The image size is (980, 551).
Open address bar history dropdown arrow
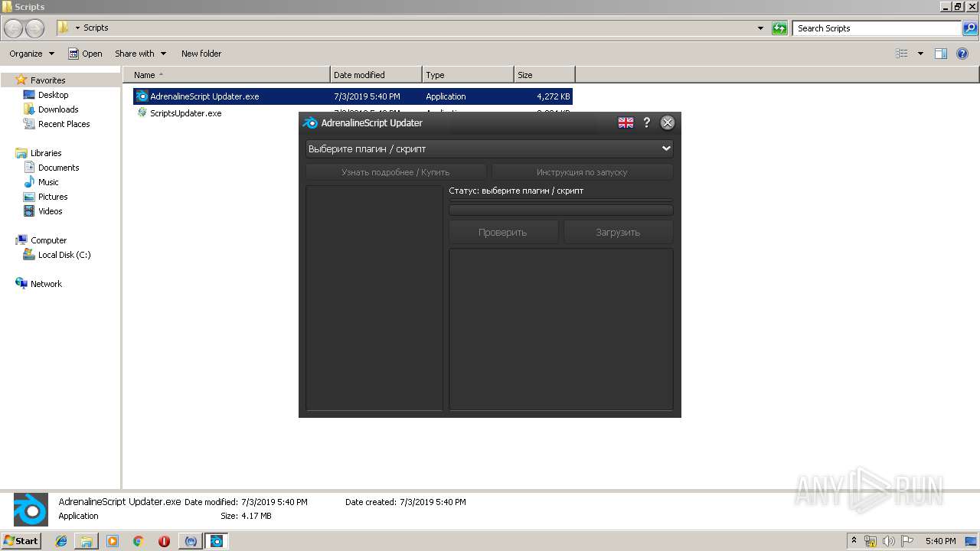point(760,28)
